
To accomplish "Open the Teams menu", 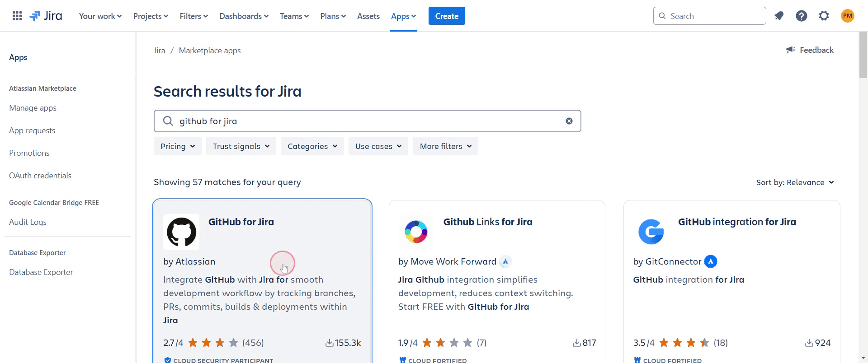I will click(x=294, y=16).
